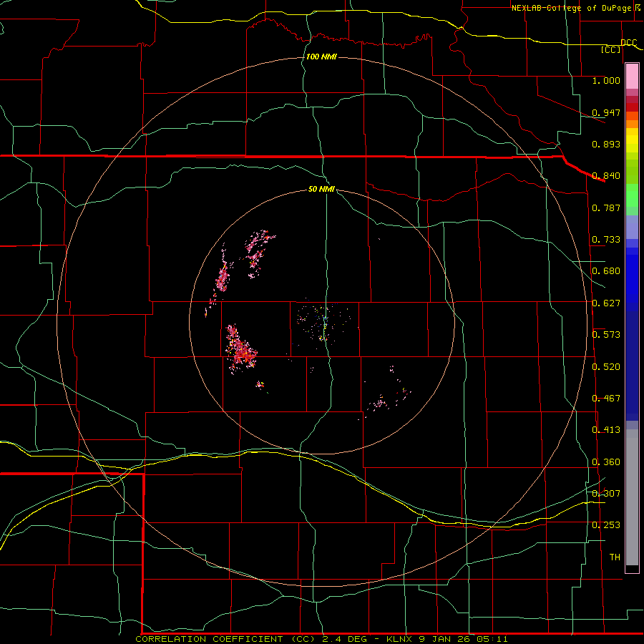Click the 0.520 scale value
Screen dimensions: 644x644
(x=606, y=367)
